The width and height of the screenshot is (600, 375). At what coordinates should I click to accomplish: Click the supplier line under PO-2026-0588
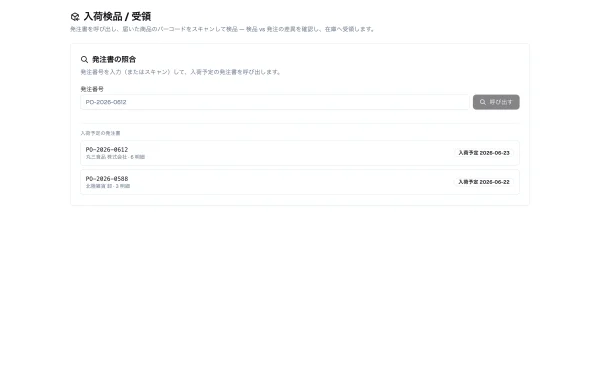pos(108,186)
